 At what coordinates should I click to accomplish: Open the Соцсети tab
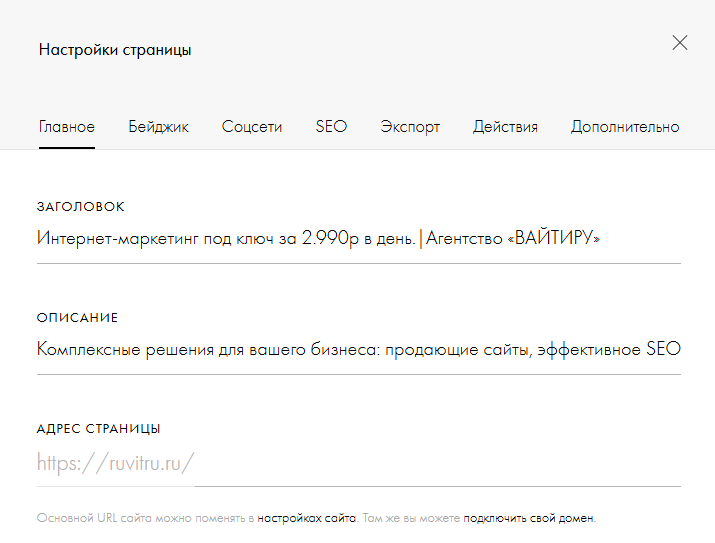(x=252, y=127)
